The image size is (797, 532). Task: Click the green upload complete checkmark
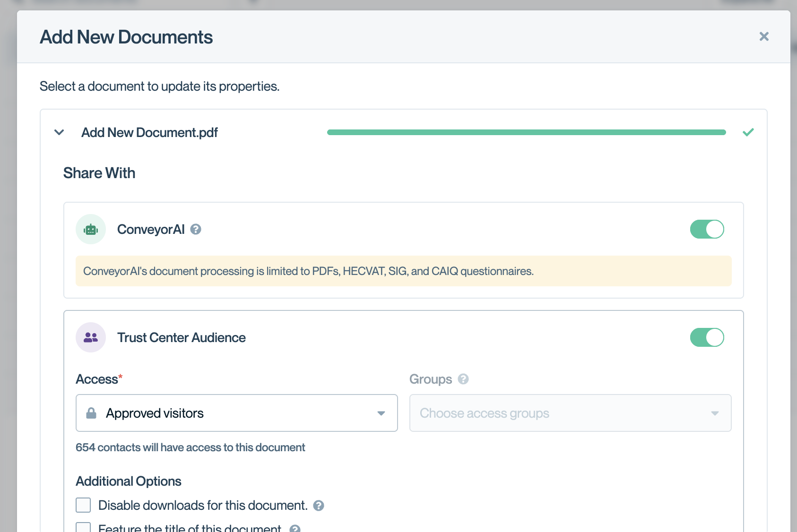coord(748,132)
